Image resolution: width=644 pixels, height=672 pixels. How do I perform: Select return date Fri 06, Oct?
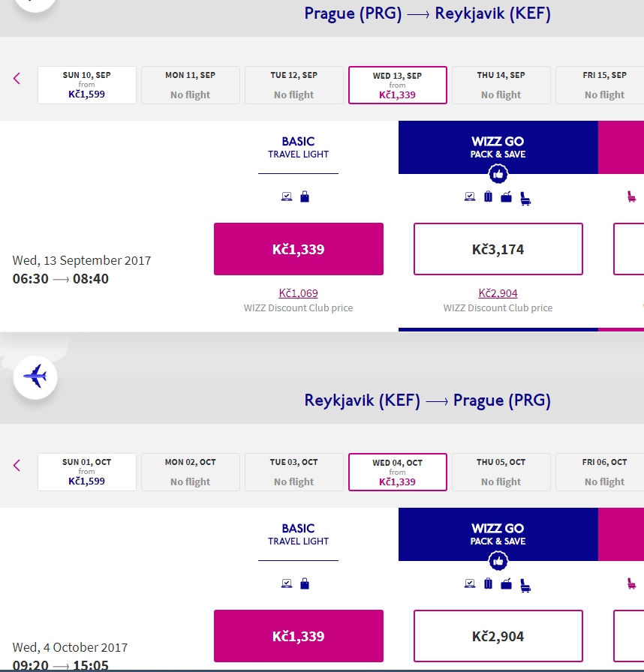pos(600,472)
